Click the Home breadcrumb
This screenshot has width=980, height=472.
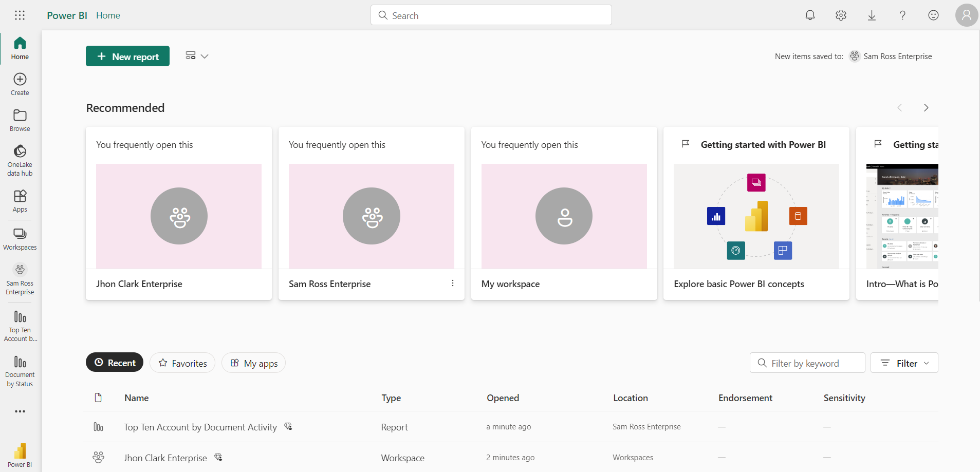pos(108,15)
